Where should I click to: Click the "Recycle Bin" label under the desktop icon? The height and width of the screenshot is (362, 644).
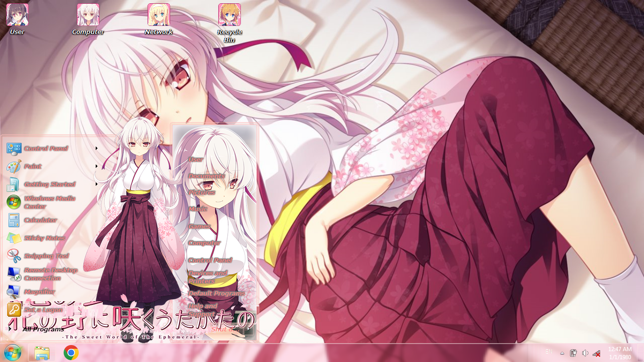pyautogui.click(x=230, y=36)
